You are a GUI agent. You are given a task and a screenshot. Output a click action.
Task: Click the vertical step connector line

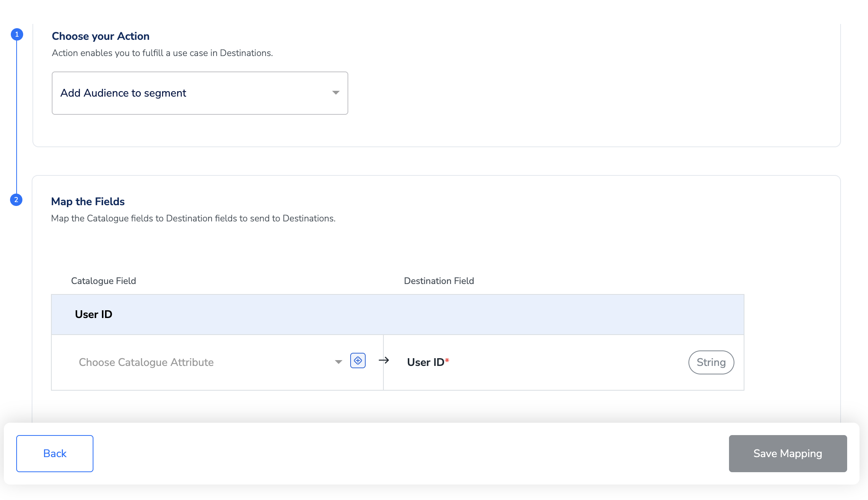[17, 116]
